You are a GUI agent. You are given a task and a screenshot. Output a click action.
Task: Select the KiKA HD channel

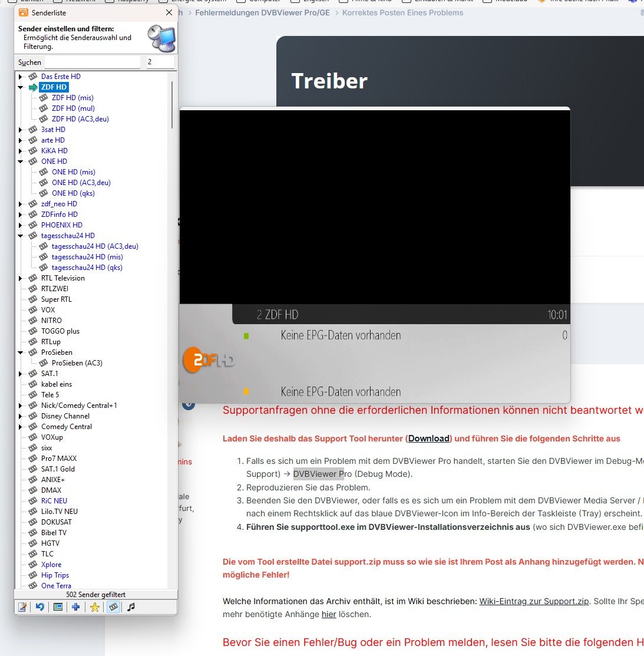(x=54, y=151)
